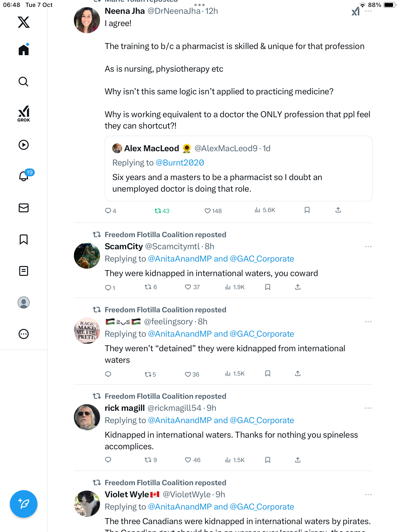Open @rickmagill54 profile handle
399x532 pixels.
click(x=174, y=408)
